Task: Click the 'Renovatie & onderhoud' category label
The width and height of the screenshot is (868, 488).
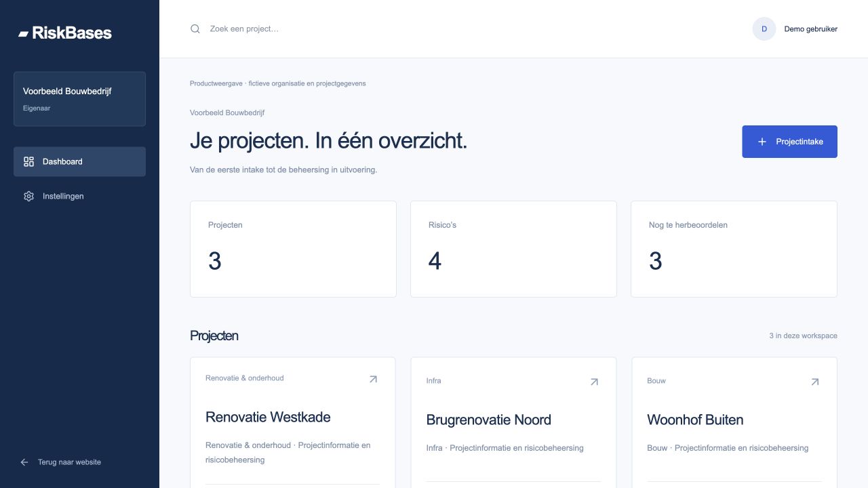Action: 245,378
